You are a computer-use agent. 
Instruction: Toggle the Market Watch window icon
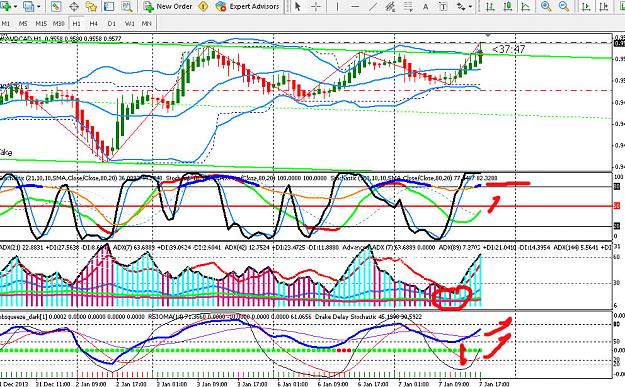(56, 6)
